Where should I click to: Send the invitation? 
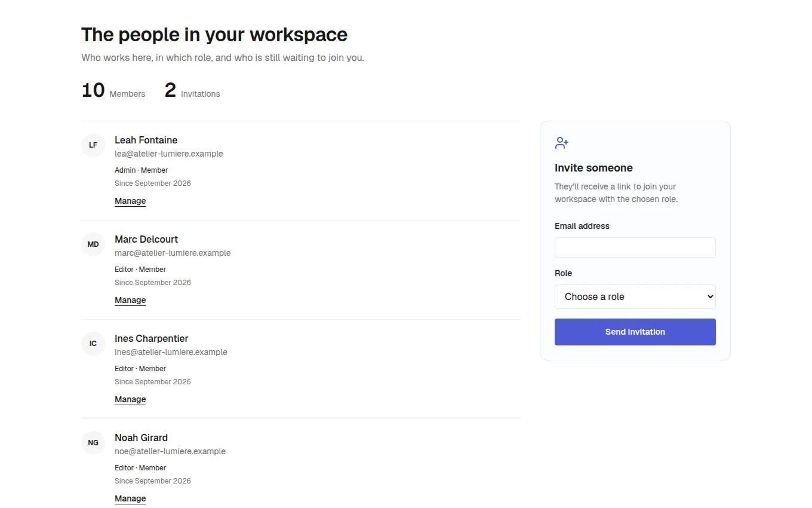click(x=635, y=332)
